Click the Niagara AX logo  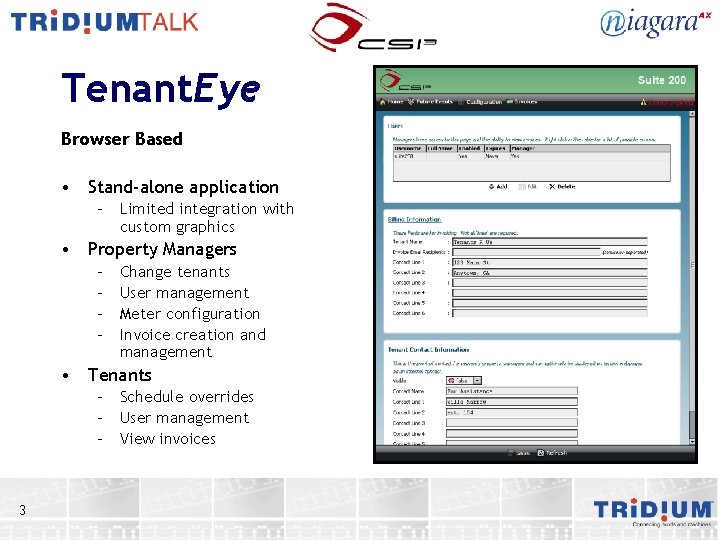pos(655,23)
